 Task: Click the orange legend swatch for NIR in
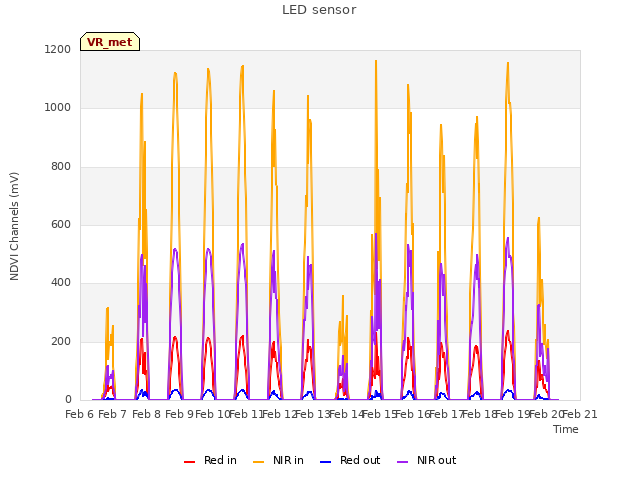[x=258, y=462]
